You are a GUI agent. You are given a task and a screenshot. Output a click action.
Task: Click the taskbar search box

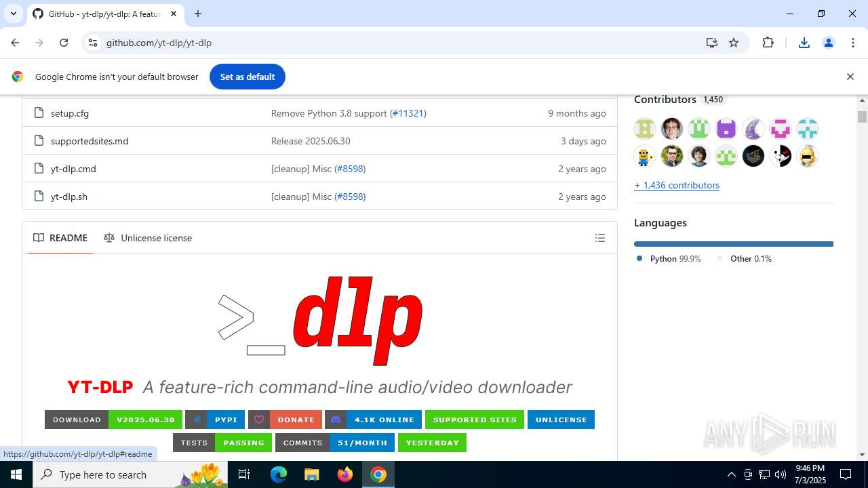click(x=131, y=474)
